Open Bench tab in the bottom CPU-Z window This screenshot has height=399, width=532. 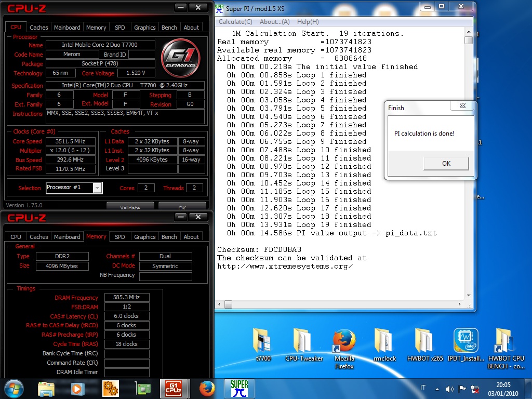click(169, 237)
